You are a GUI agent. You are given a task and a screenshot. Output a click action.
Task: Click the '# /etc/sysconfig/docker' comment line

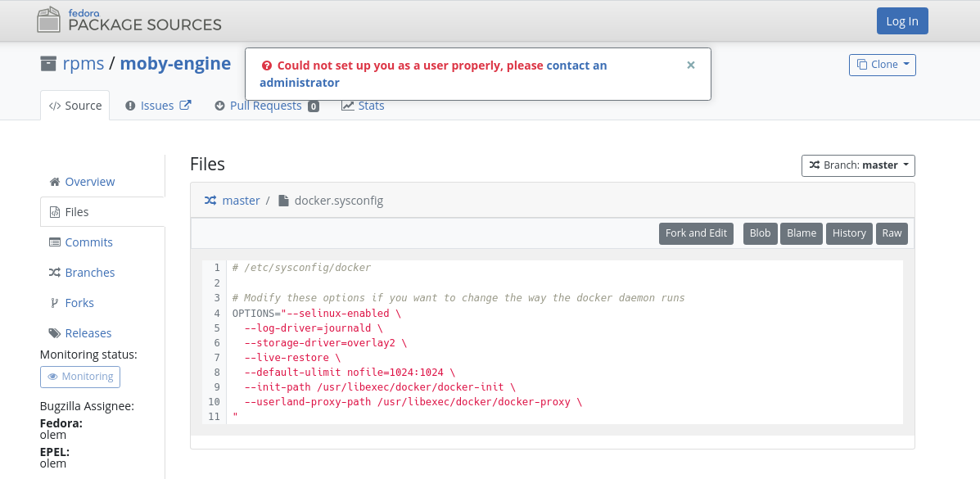tap(301, 268)
